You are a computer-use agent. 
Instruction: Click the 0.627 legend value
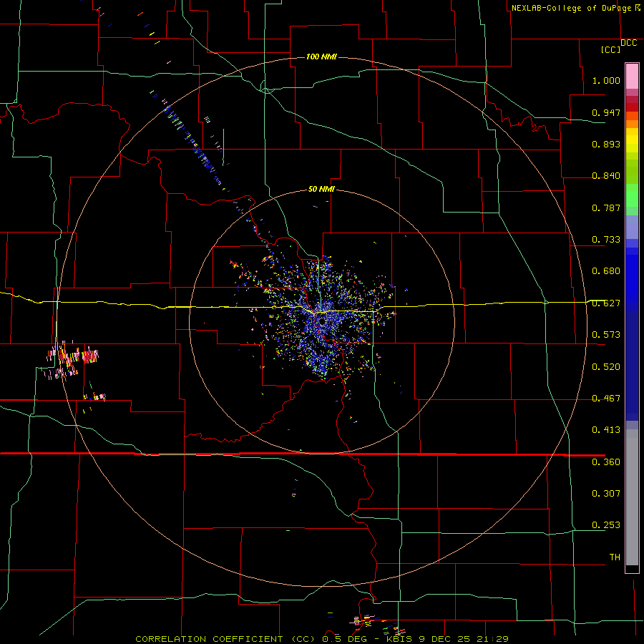pyautogui.click(x=606, y=303)
